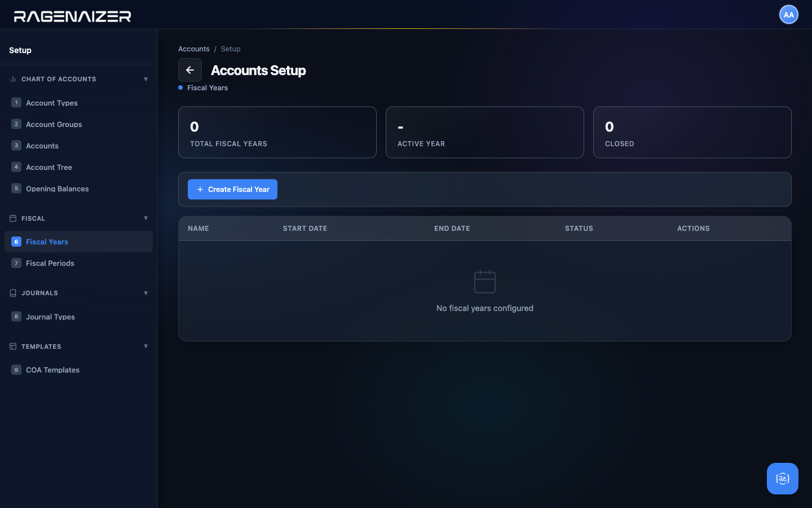Click the ACTIONS column header
This screenshot has height=508, width=812.
(694, 229)
